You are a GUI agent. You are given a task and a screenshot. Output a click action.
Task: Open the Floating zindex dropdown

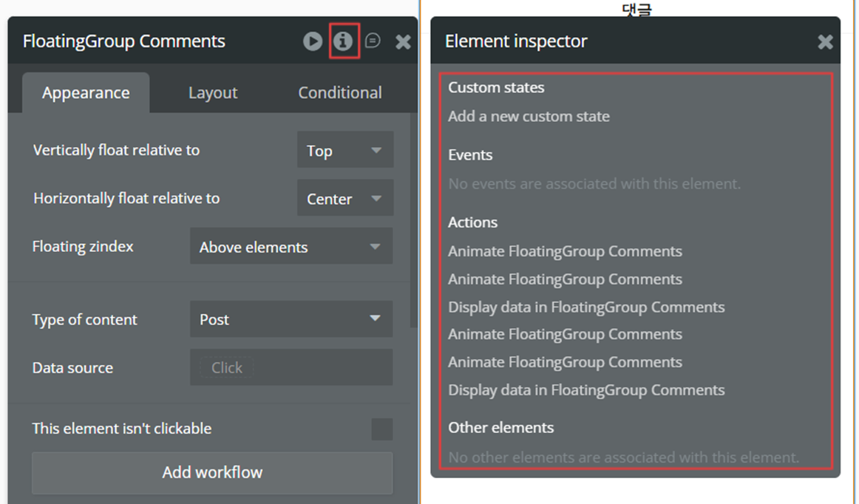point(291,248)
